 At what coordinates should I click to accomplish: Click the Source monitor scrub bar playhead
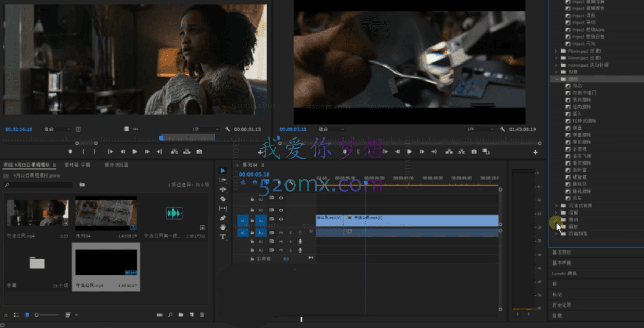[161, 137]
